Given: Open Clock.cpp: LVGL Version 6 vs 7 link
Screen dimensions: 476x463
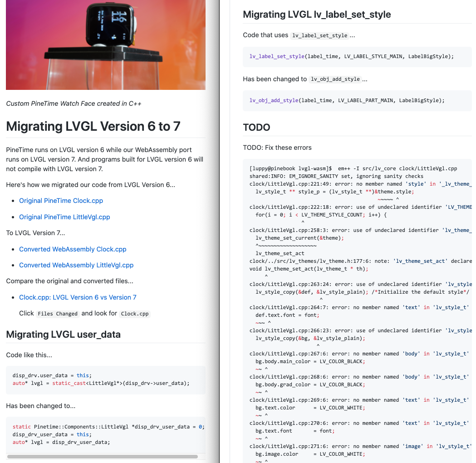Looking at the screenshot, I should (78, 297).
